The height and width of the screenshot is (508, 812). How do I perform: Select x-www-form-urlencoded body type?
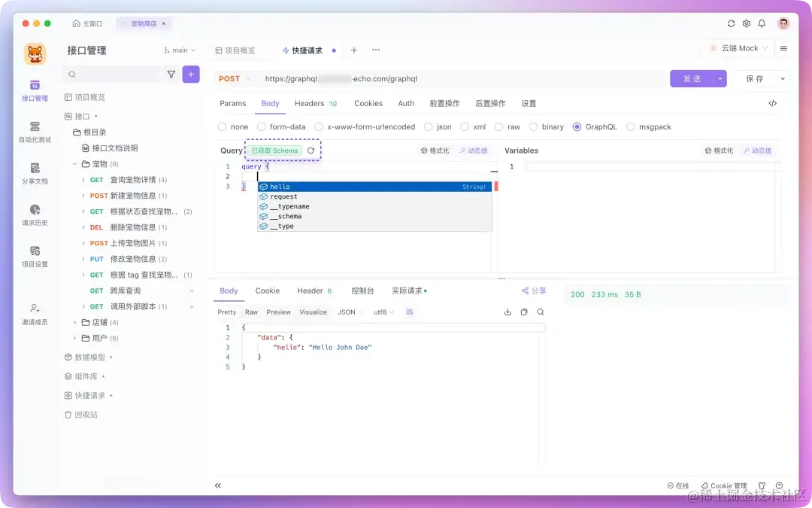[x=365, y=127]
